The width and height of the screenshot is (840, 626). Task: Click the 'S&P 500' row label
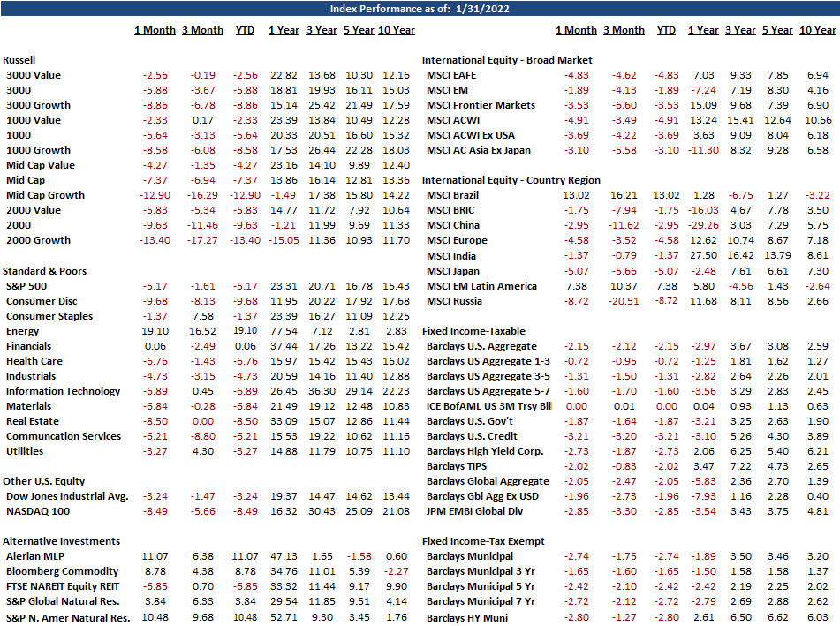click(26, 286)
